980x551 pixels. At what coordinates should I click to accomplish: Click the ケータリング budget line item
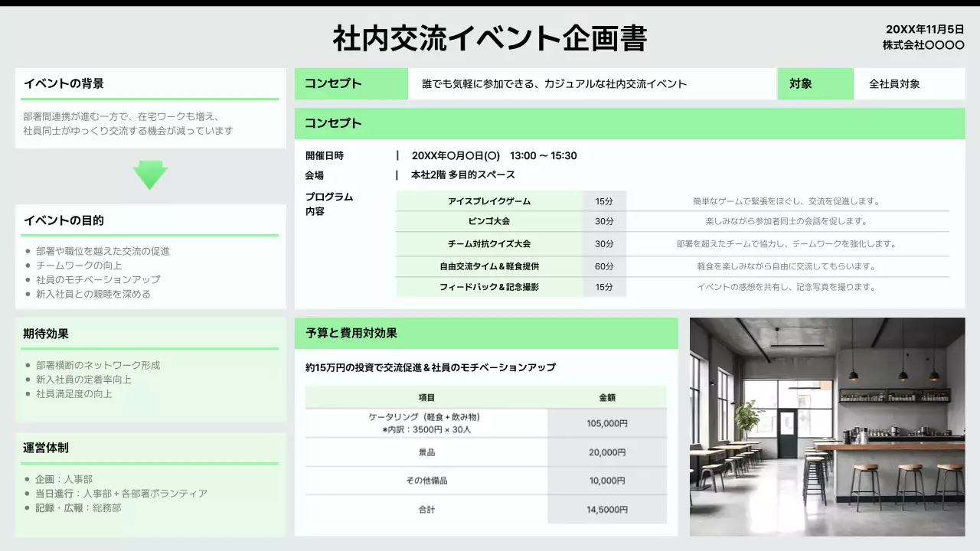[x=426, y=422]
